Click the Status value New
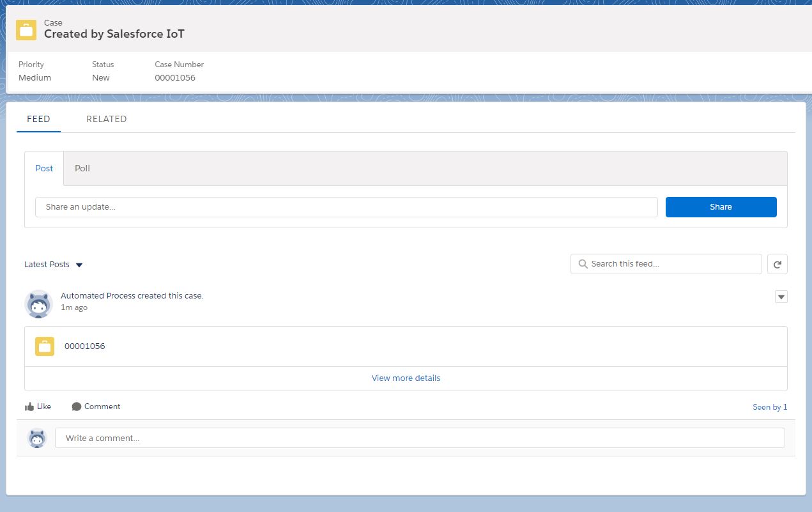The height and width of the screenshot is (512, 812). click(101, 78)
